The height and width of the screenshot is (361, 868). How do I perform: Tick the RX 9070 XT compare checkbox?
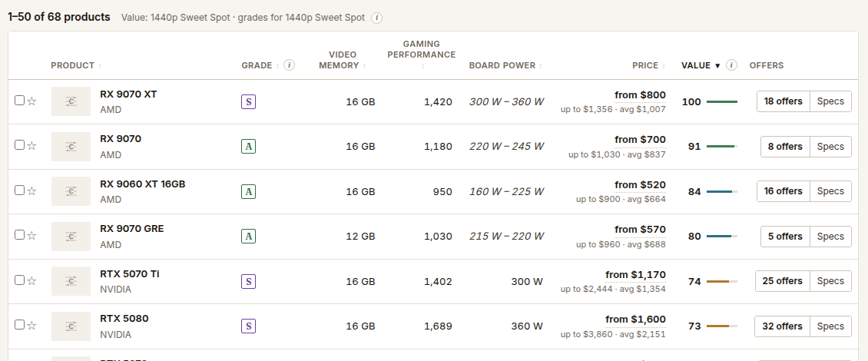[19, 100]
